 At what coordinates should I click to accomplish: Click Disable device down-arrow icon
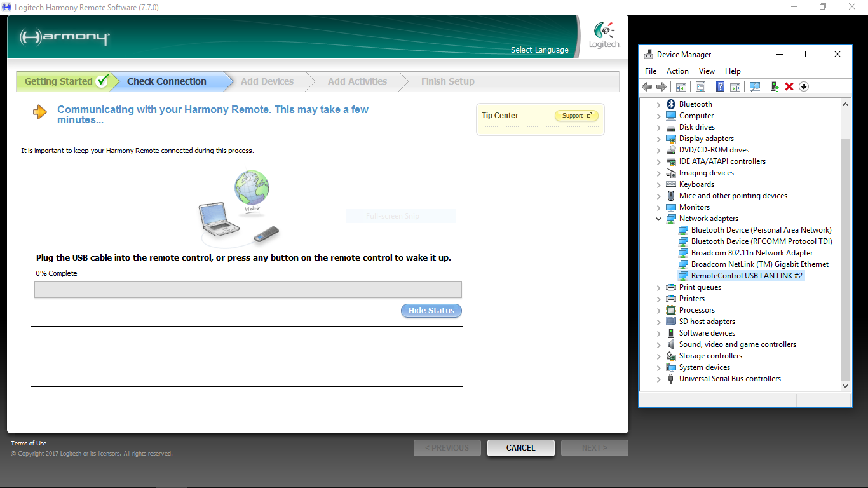pyautogui.click(x=804, y=86)
